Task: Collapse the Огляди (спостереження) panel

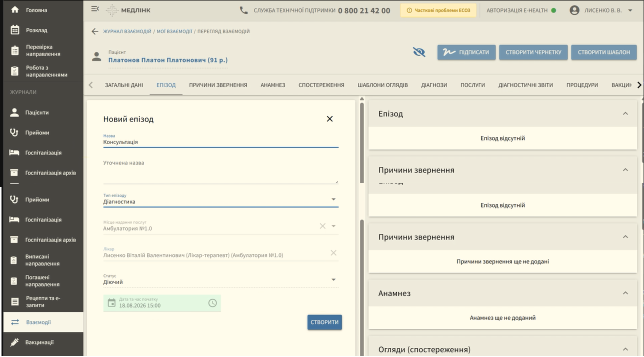Action: (625, 349)
